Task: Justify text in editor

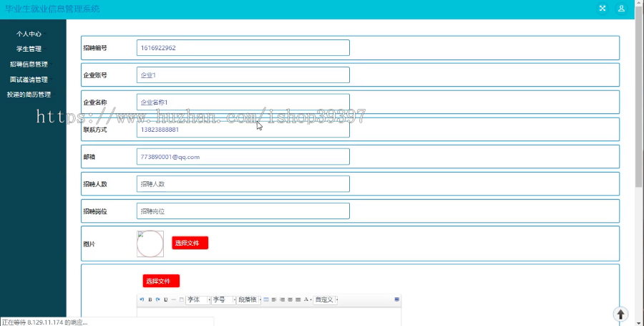Action: click(x=298, y=299)
